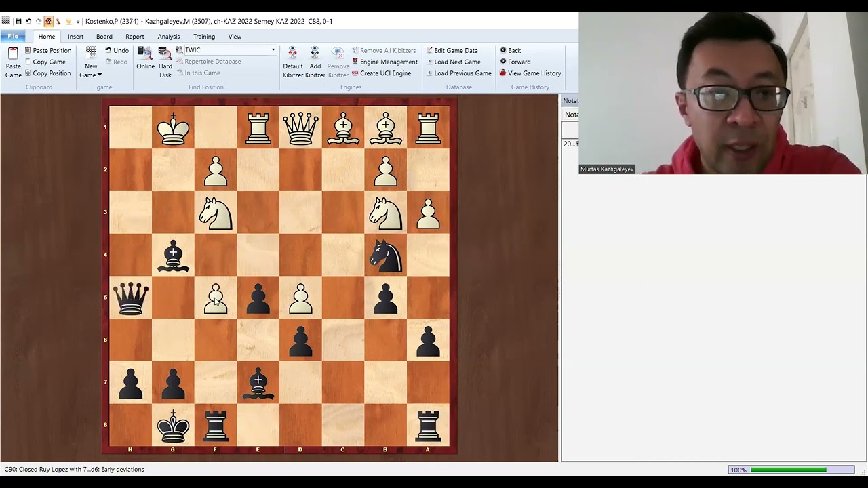Click the white pawn on f5

216,299
